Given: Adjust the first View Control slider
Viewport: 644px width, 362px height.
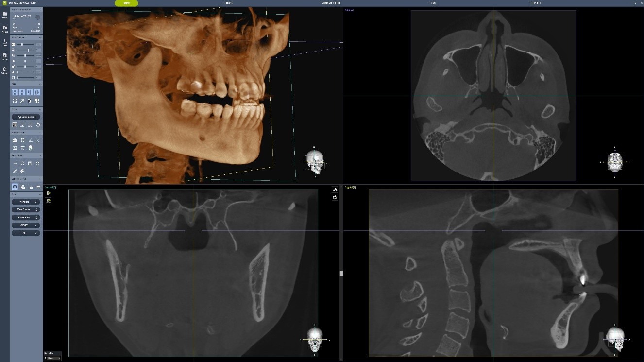Looking at the screenshot, I should pyautogui.click(x=22, y=44).
